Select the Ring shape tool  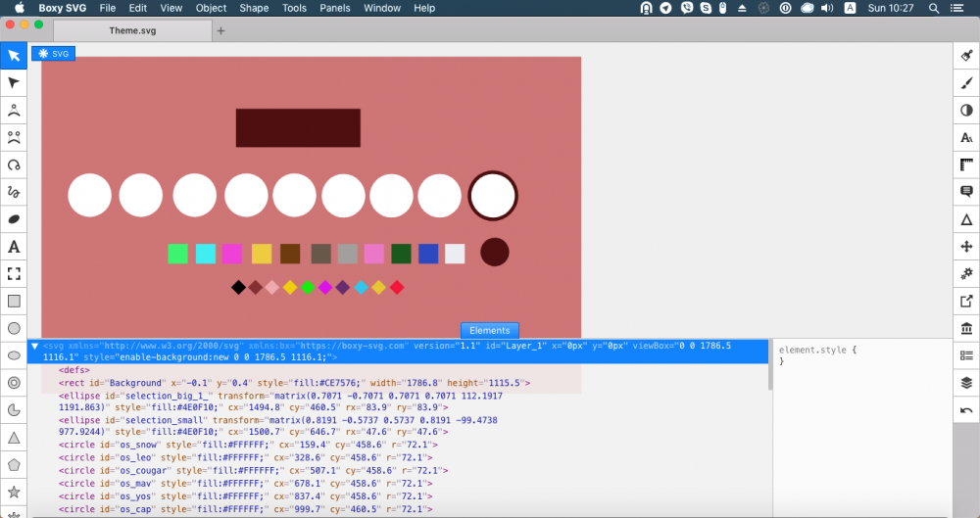click(14, 383)
